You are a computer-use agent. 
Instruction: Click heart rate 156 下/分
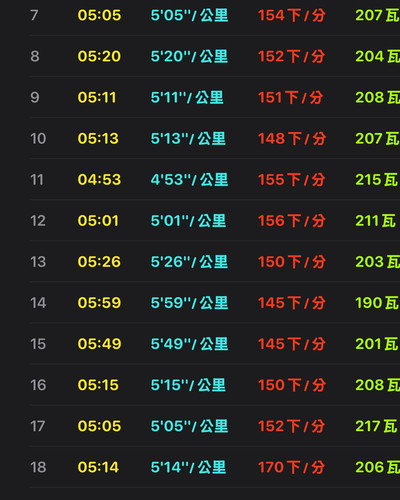click(x=292, y=221)
